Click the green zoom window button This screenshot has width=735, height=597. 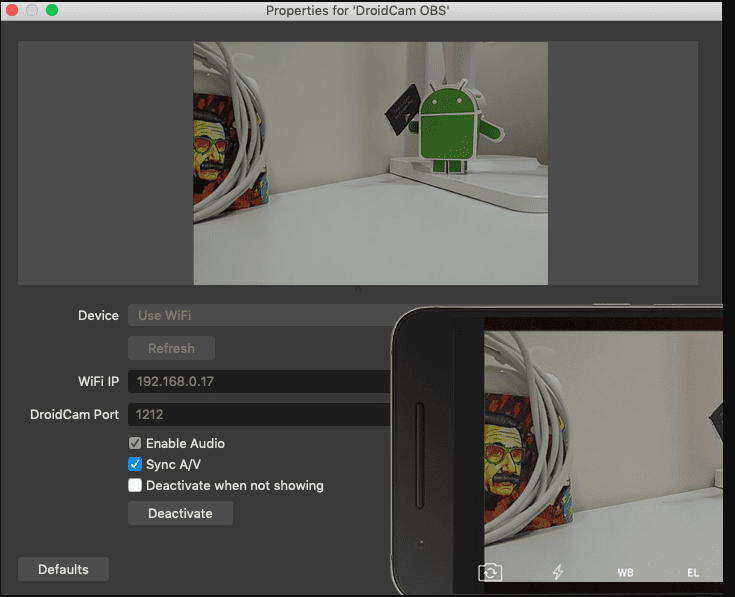coord(52,10)
